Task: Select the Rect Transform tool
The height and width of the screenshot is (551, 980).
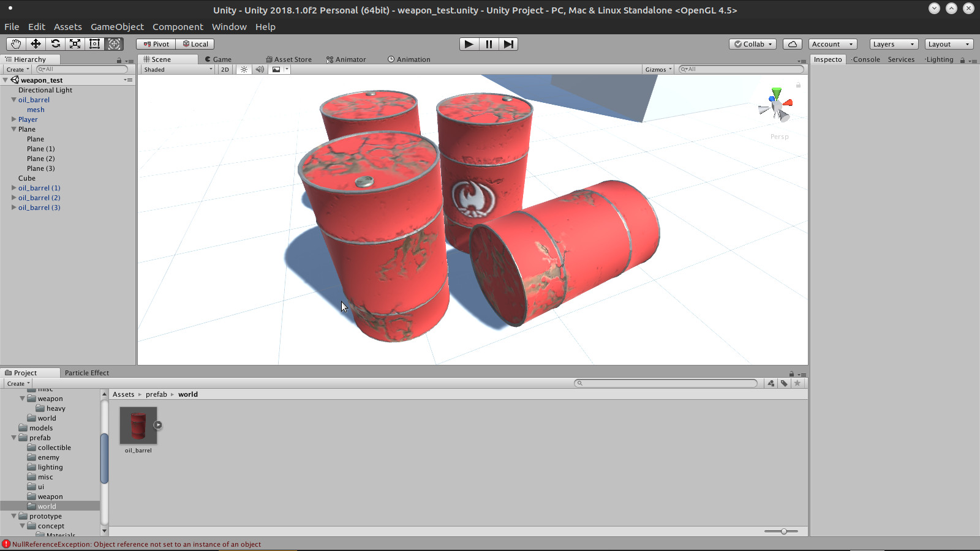Action: (94, 44)
